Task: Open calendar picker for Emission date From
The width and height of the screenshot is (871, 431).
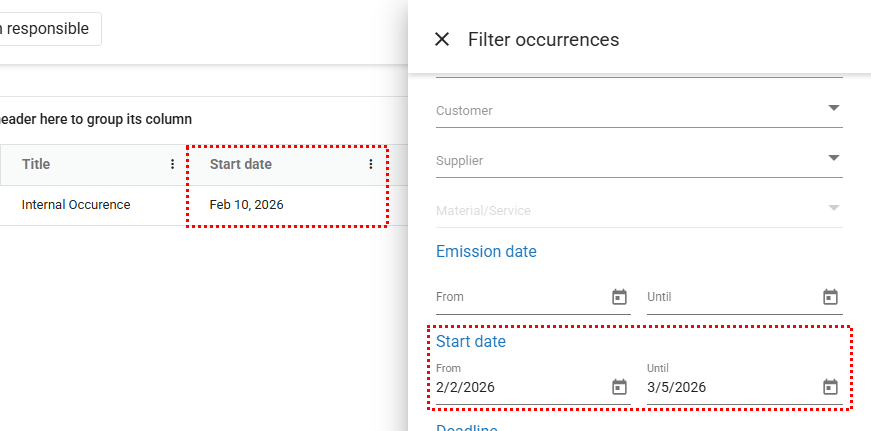Action: pos(619,297)
